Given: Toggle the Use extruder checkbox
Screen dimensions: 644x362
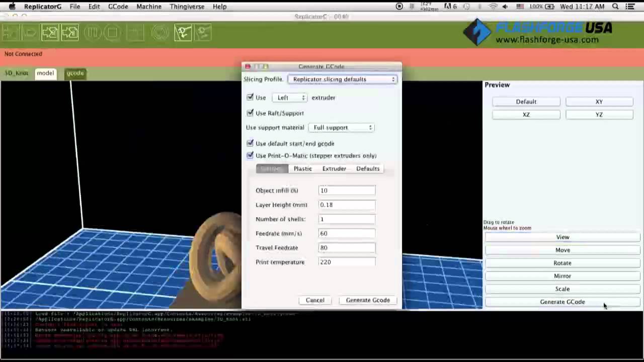Looking at the screenshot, I should click(x=250, y=98).
